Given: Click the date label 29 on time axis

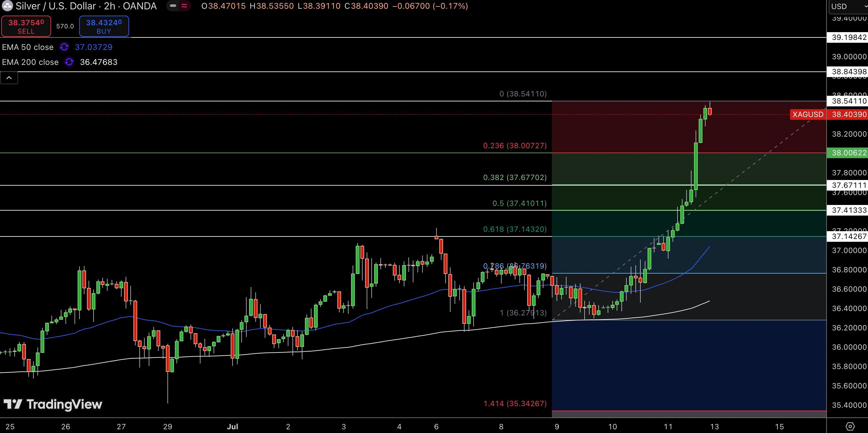Looking at the screenshot, I should click(167, 426).
